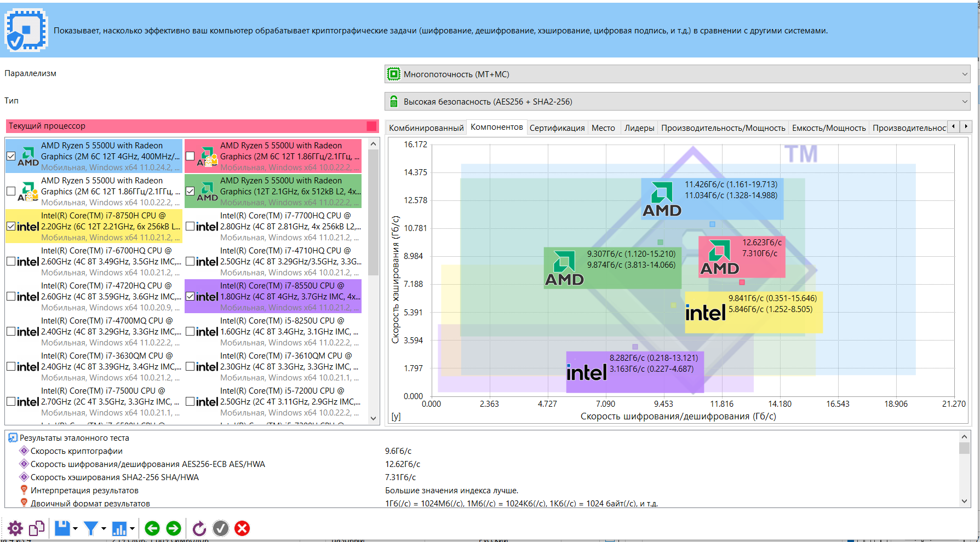
Task: Uncheck green Ryzen 5 5500U 12T 2.1GHz entry
Action: tap(190, 191)
